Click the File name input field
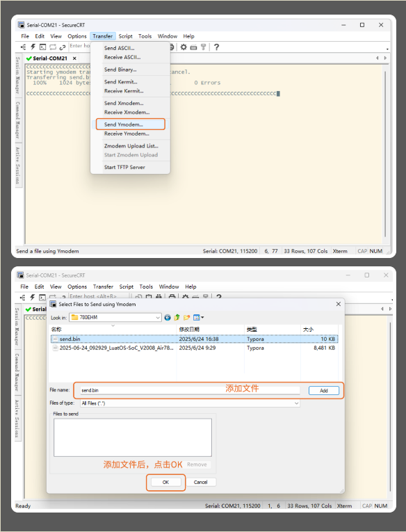Screen dimensions: 406x532 [190, 390]
